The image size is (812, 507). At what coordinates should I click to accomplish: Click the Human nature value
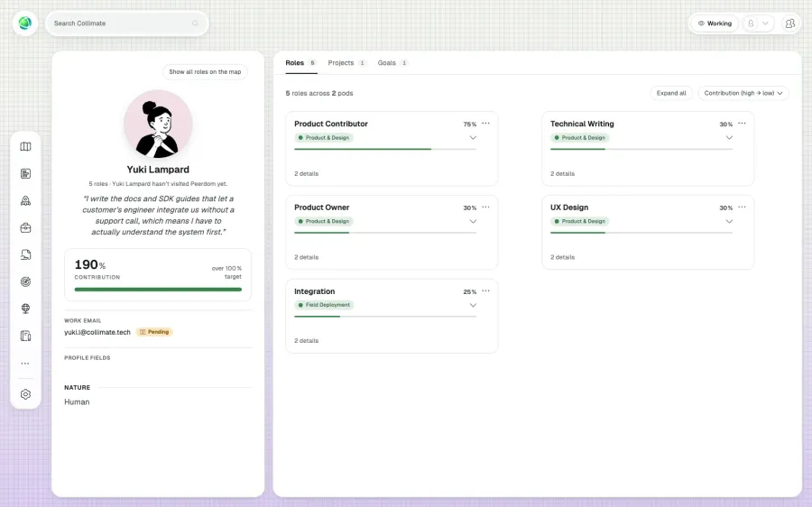[77, 401]
